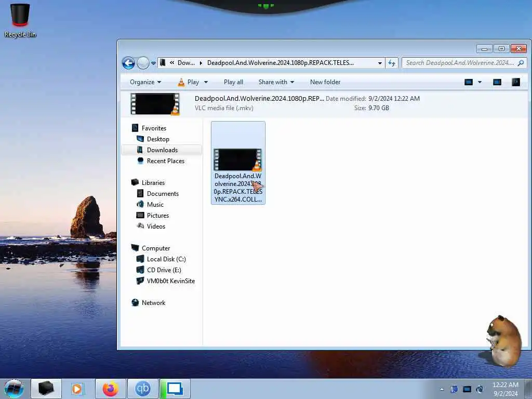Select Network in navigation pane
Viewport: 532px width, 399px height.
(153, 303)
